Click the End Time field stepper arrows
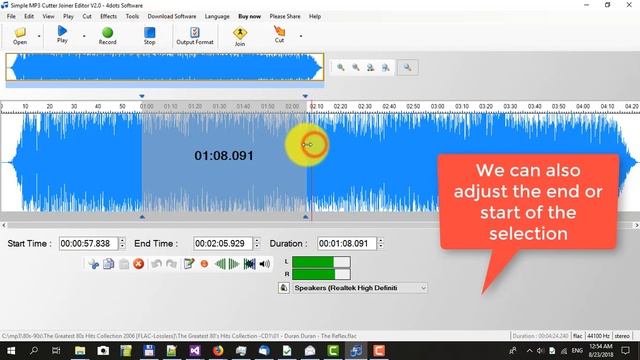Viewport: 640px width, 360px height. pyautogui.click(x=257, y=244)
